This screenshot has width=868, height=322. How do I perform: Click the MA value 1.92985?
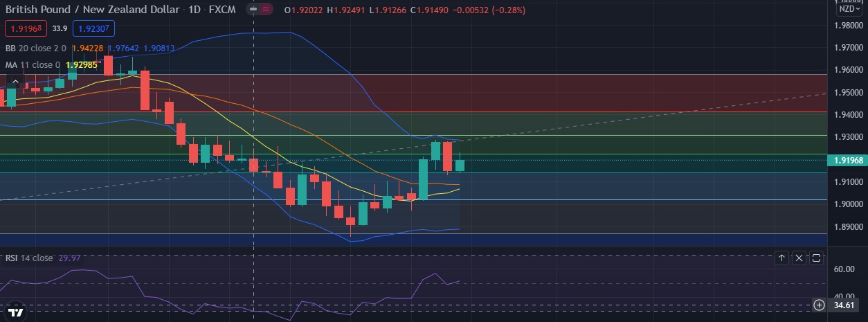(82, 65)
